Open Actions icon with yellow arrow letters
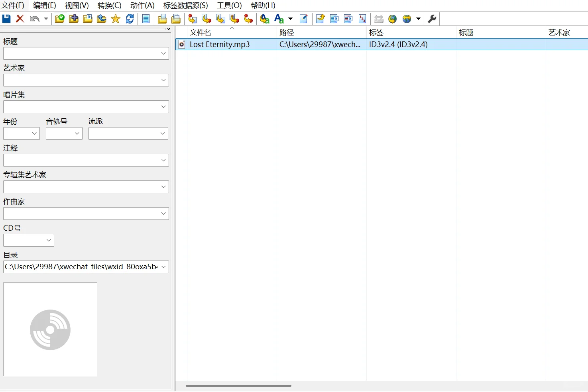 (265, 19)
